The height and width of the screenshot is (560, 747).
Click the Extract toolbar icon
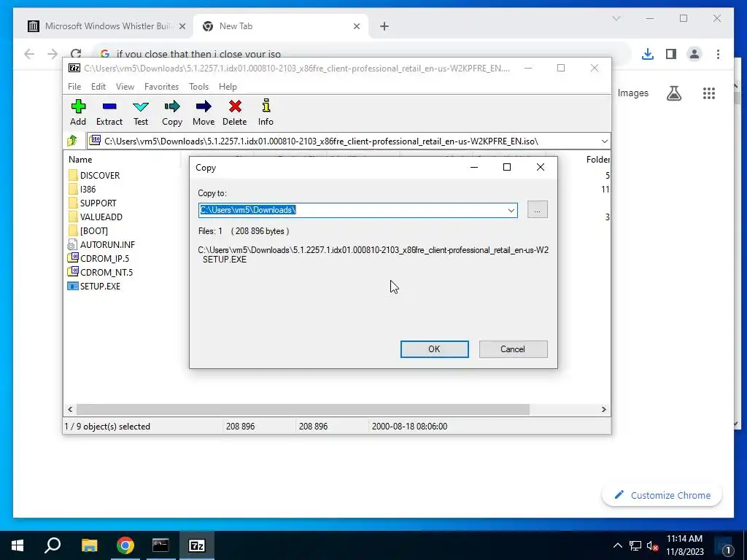109,112
